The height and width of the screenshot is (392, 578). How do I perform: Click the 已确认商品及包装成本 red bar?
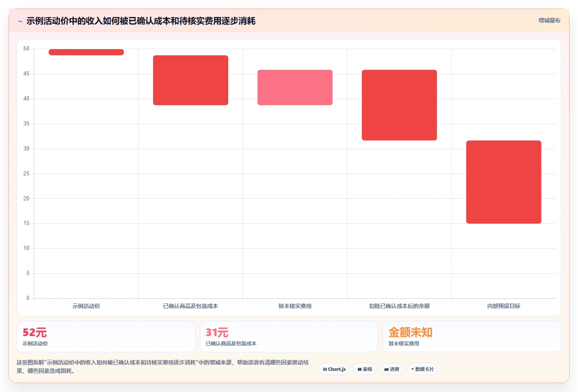click(x=190, y=80)
